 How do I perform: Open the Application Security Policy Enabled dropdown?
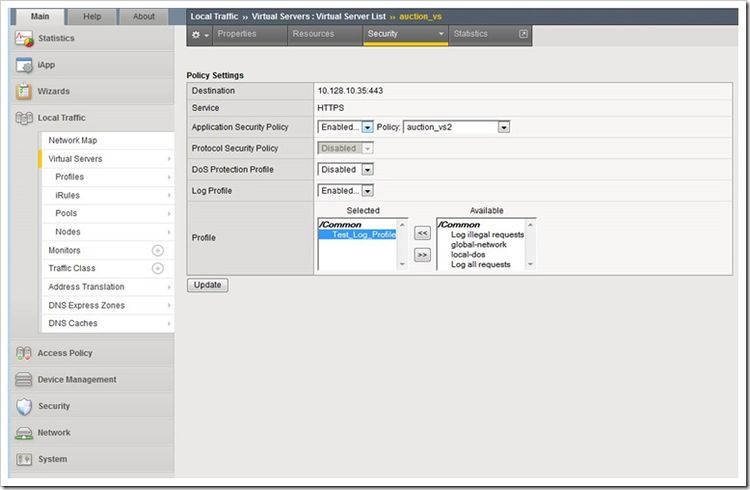[367, 127]
